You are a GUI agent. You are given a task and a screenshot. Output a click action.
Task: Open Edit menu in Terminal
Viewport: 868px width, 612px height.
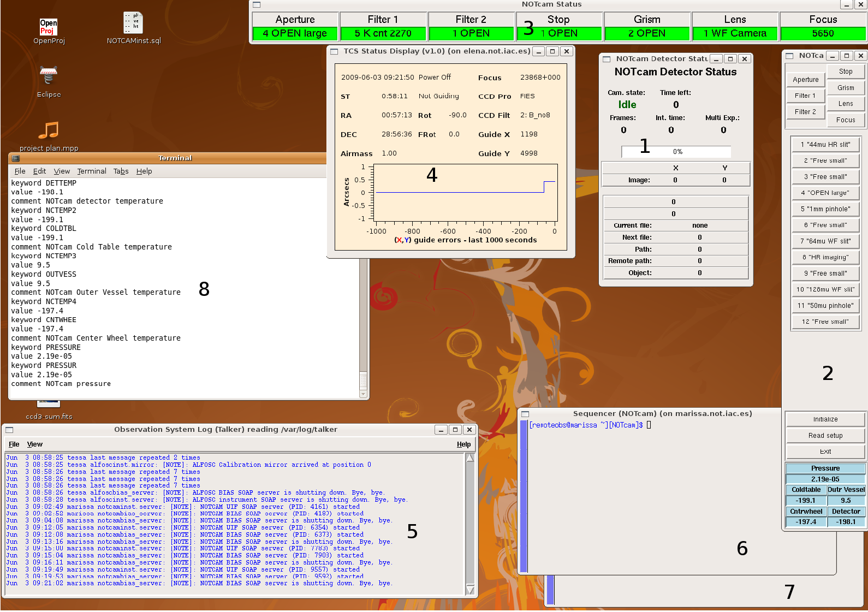(x=39, y=171)
